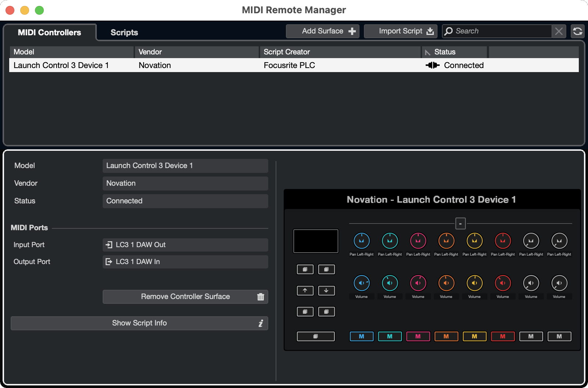The height and width of the screenshot is (388, 588).
Task: Select the Launch Control 3 Device 1 row
Action: (x=294, y=65)
